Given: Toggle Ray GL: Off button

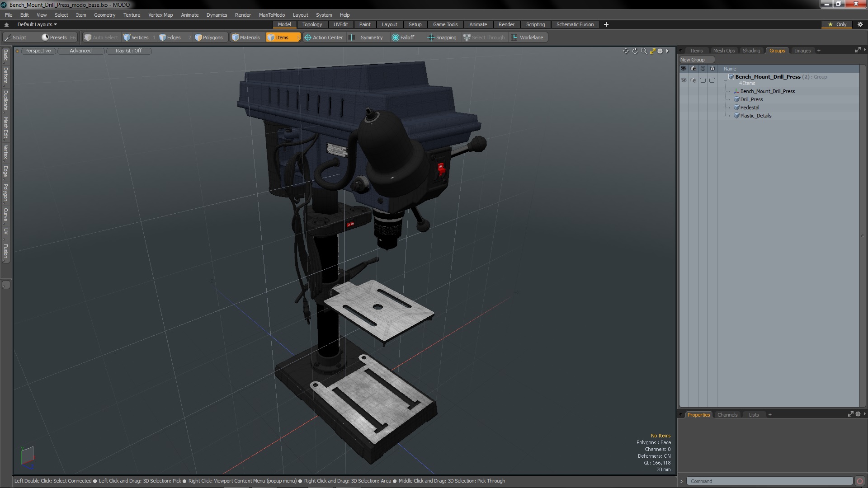Looking at the screenshot, I should (x=128, y=51).
